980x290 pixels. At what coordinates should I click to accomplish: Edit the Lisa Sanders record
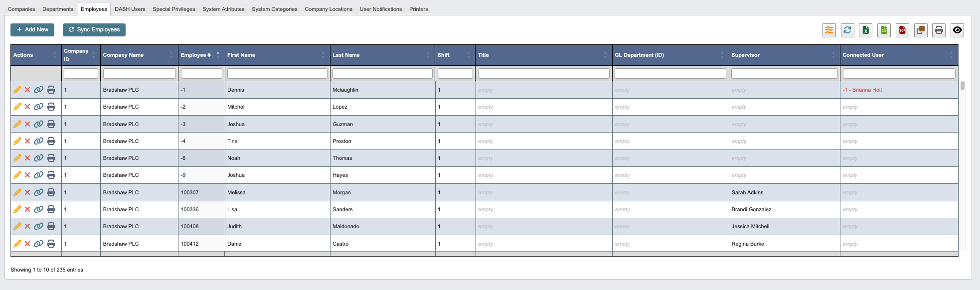click(17, 209)
